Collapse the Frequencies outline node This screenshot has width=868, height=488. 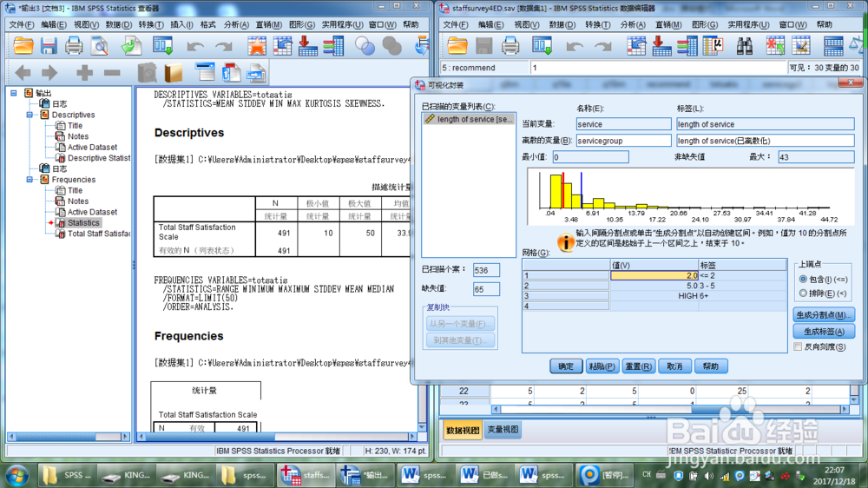pos(30,180)
